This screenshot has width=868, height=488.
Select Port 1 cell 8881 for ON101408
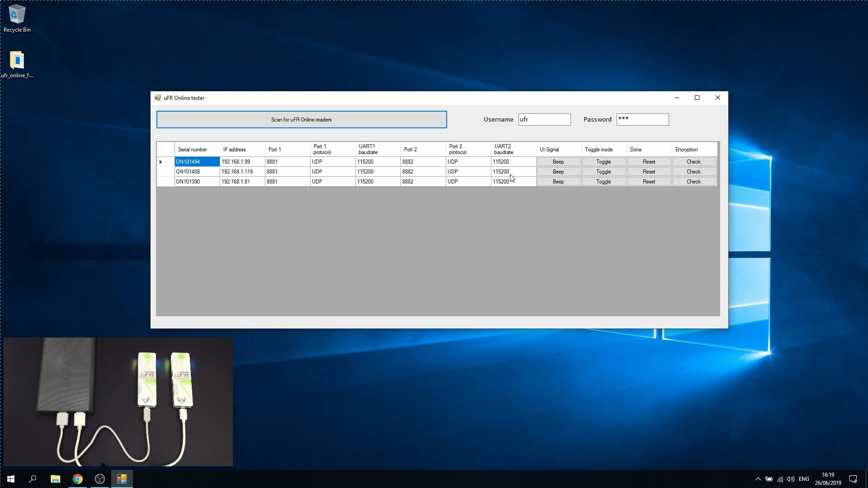(x=288, y=172)
